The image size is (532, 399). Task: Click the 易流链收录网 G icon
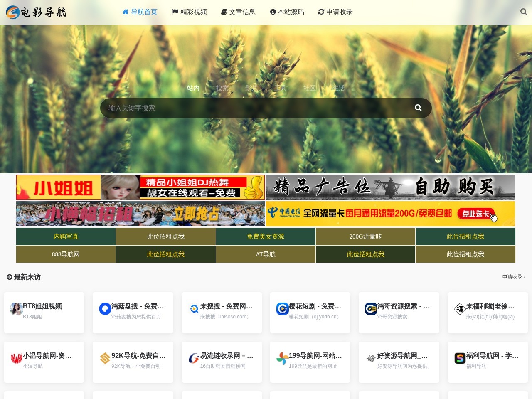(194, 358)
